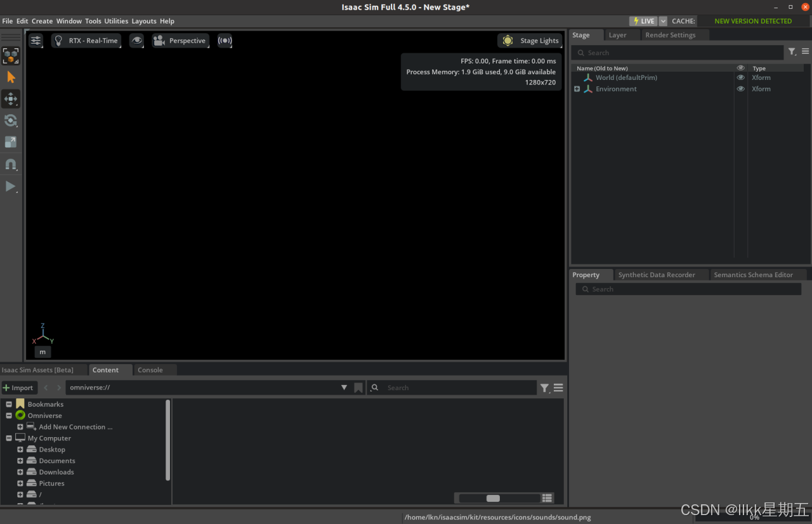Collapse the Omniverse tree node
Screen dimensions: 812x524
click(9, 416)
